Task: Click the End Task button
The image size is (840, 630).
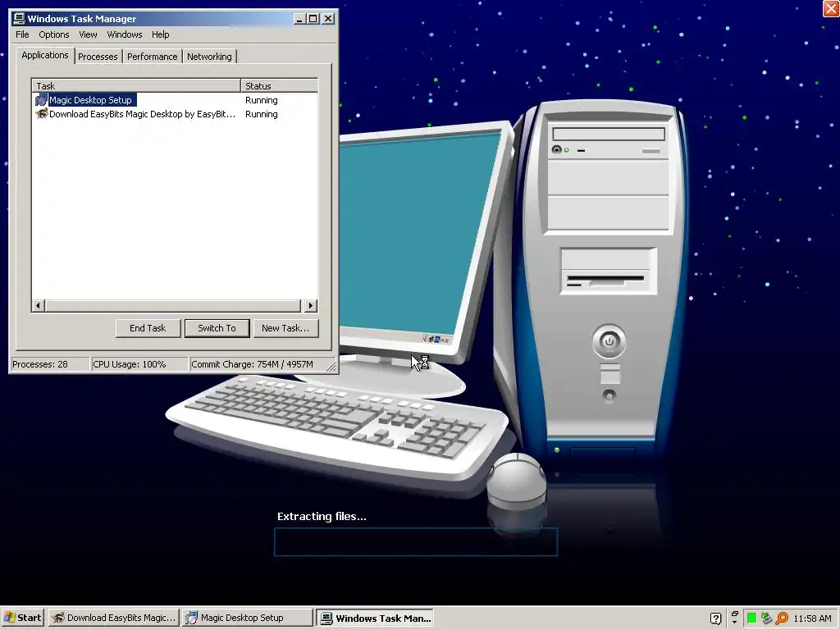Action: click(148, 328)
